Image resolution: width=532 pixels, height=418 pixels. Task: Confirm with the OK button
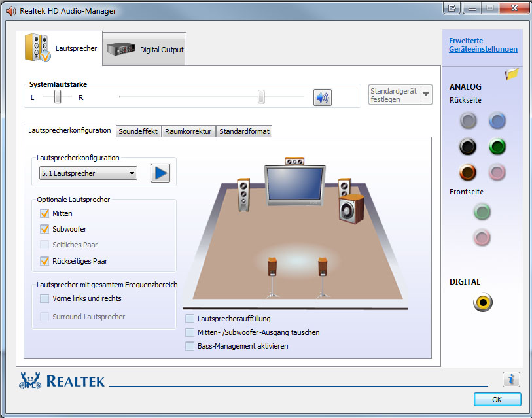pos(497,399)
